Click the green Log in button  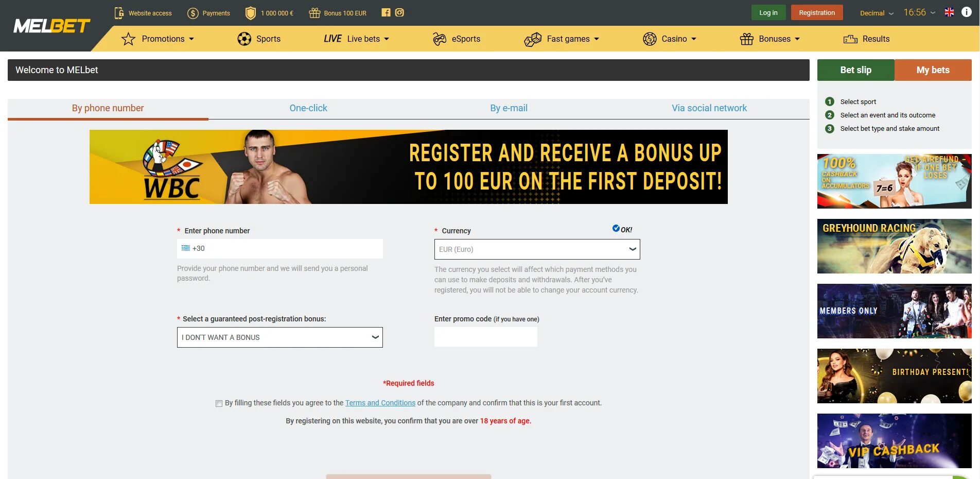coord(768,12)
